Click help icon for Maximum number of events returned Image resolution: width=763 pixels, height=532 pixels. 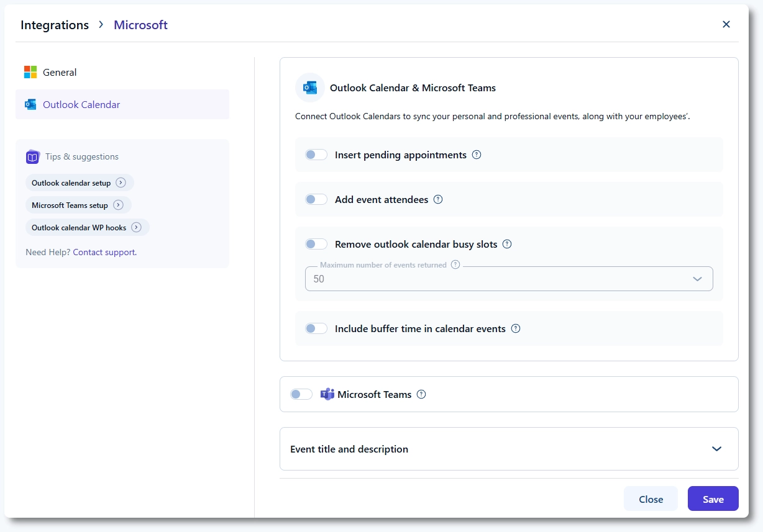pos(455,264)
